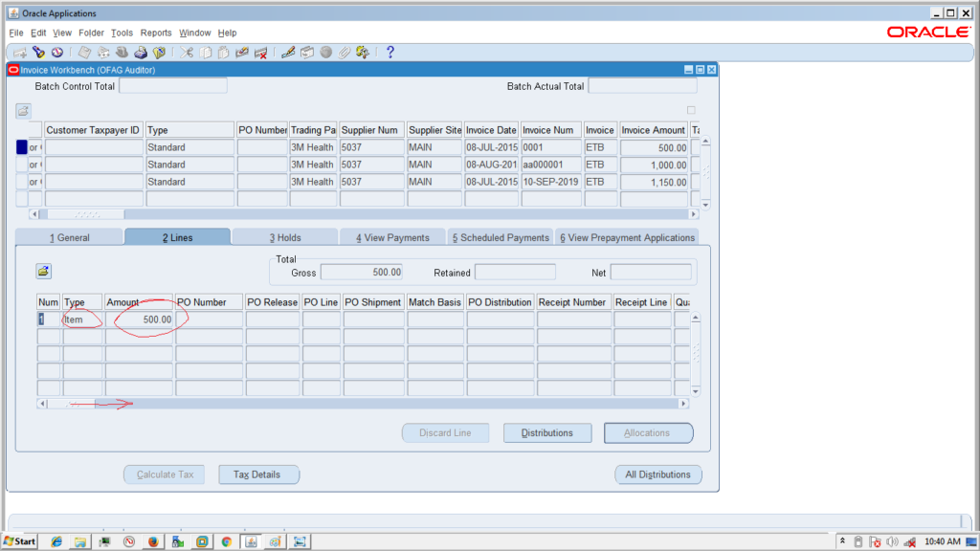Screen dimensions: 980x551
Task: Click the Allocations button
Action: [x=648, y=433]
